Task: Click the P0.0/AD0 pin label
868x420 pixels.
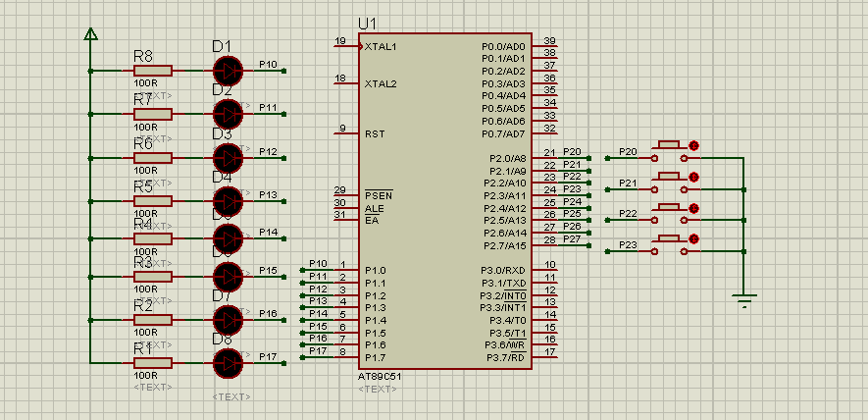Action: point(503,46)
